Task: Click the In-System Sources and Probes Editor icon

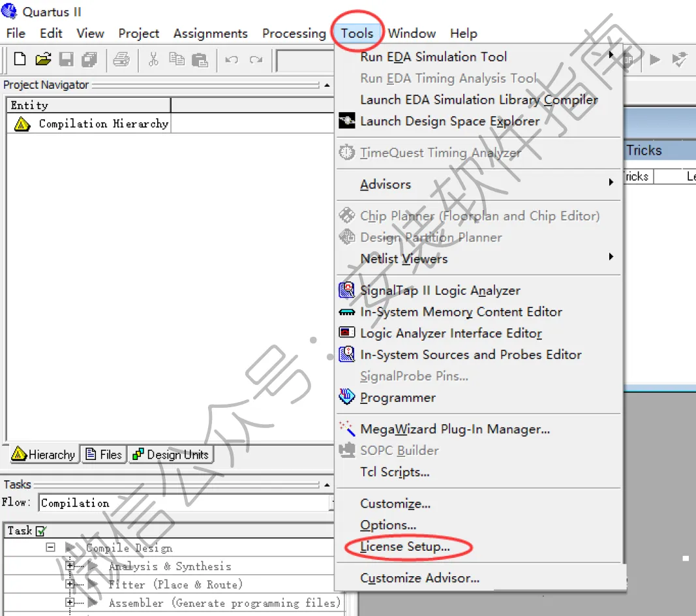Action: [x=346, y=354]
